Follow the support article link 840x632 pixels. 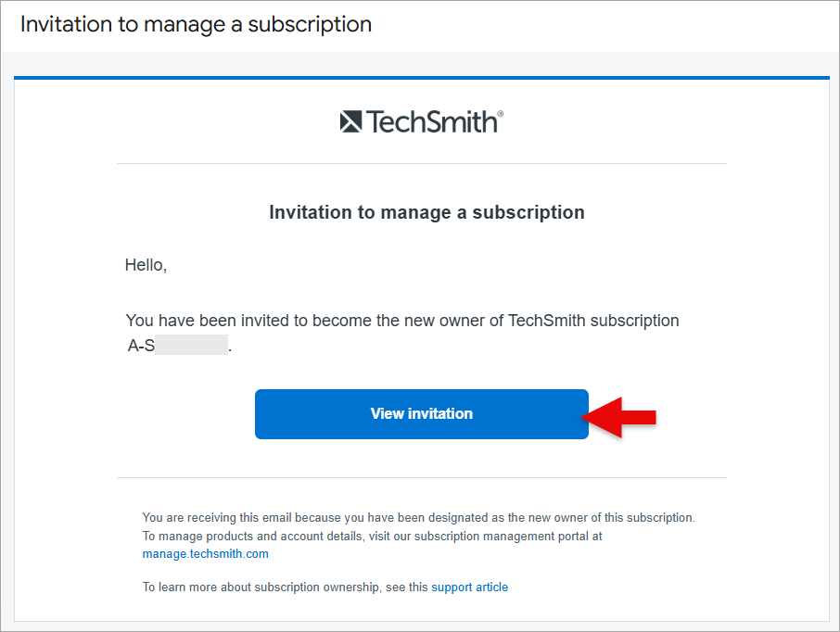point(470,587)
